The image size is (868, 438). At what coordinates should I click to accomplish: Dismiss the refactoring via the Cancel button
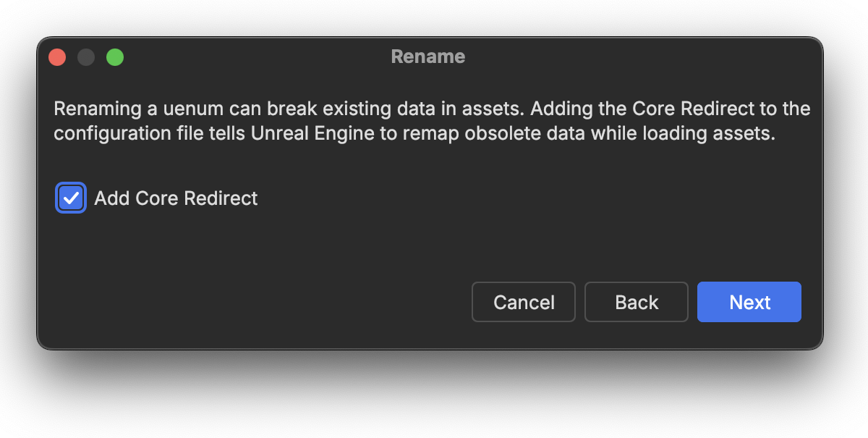pyautogui.click(x=524, y=302)
